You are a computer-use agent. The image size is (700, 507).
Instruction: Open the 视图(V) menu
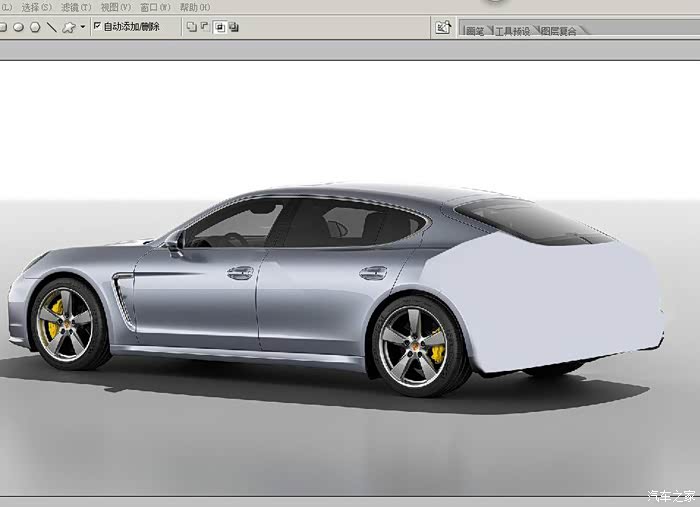[115, 7]
